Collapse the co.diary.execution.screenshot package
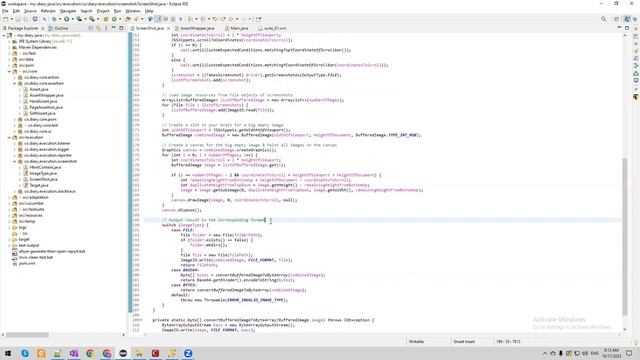The height and width of the screenshot is (360, 640). pyautogui.click(x=15, y=161)
